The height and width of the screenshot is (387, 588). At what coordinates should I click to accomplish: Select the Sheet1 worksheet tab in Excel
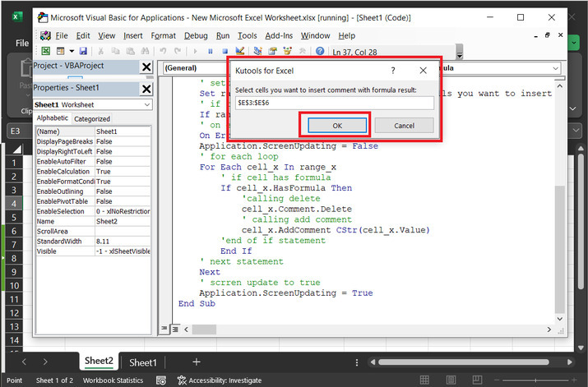(x=142, y=362)
